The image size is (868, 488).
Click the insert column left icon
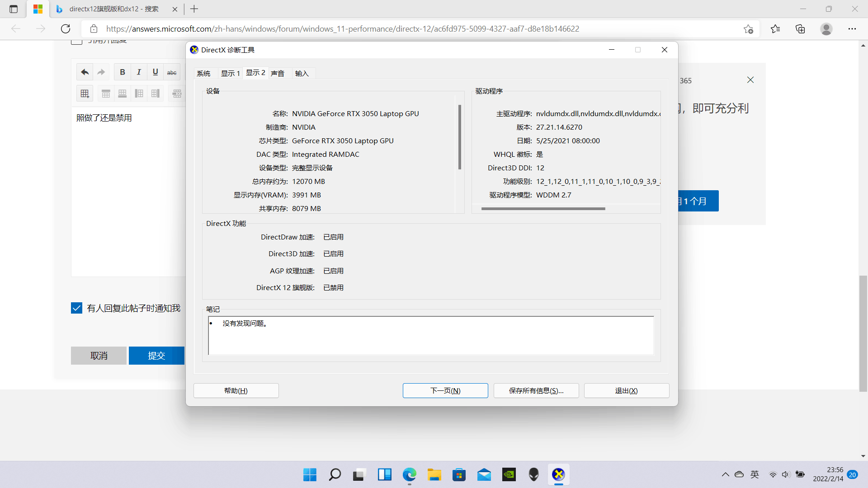click(139, 94)
